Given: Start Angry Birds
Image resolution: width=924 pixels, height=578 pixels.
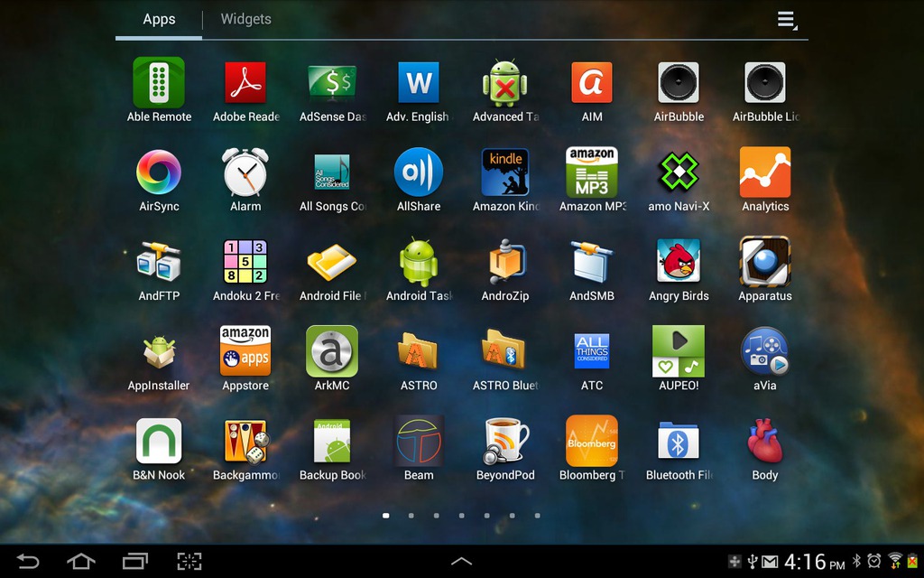Looking at the screenshot, I should pyautogui.click(x=679, y=262).
